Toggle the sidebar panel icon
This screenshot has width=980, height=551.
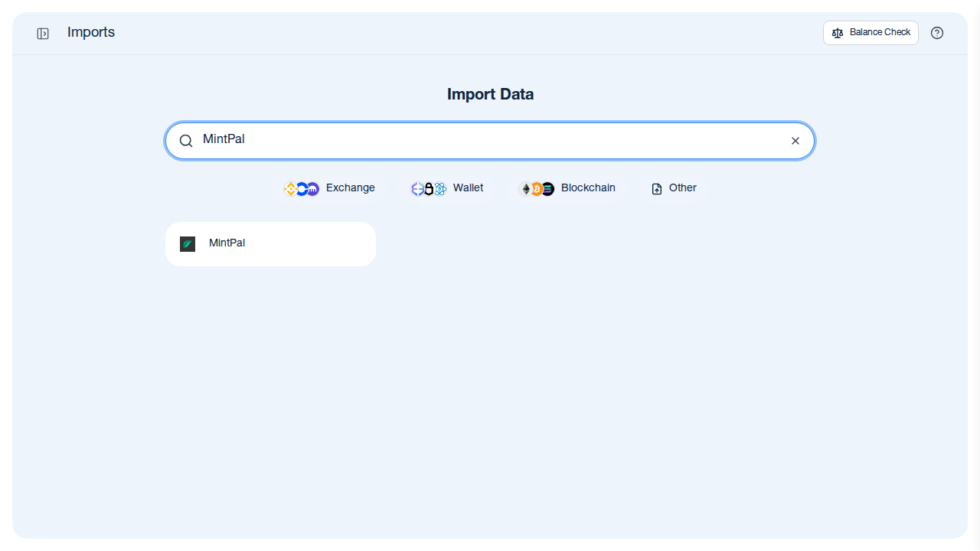(43, 34)
